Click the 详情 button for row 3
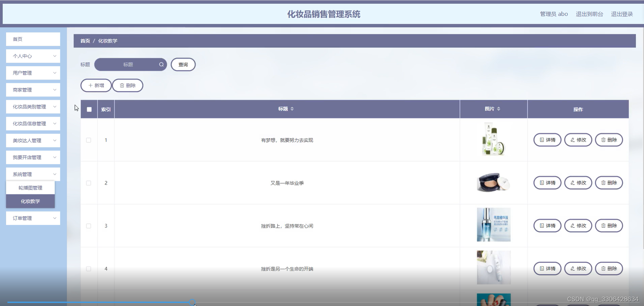 point(547,225)
